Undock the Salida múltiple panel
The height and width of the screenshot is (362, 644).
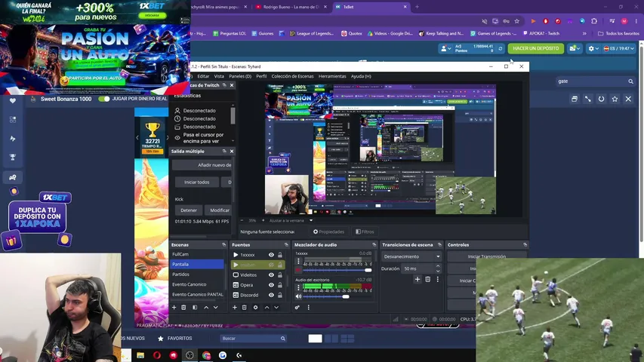tap(224, 152)
